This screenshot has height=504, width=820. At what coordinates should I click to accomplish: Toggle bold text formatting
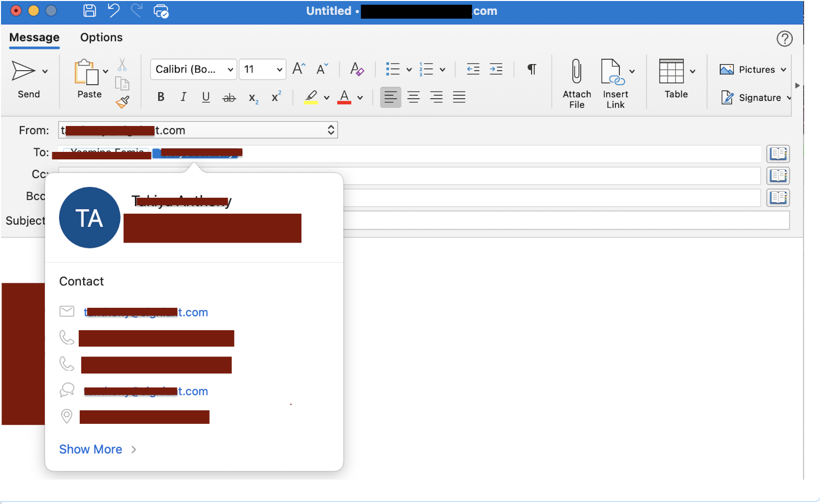pyautogui.click(x=160, y=97)
